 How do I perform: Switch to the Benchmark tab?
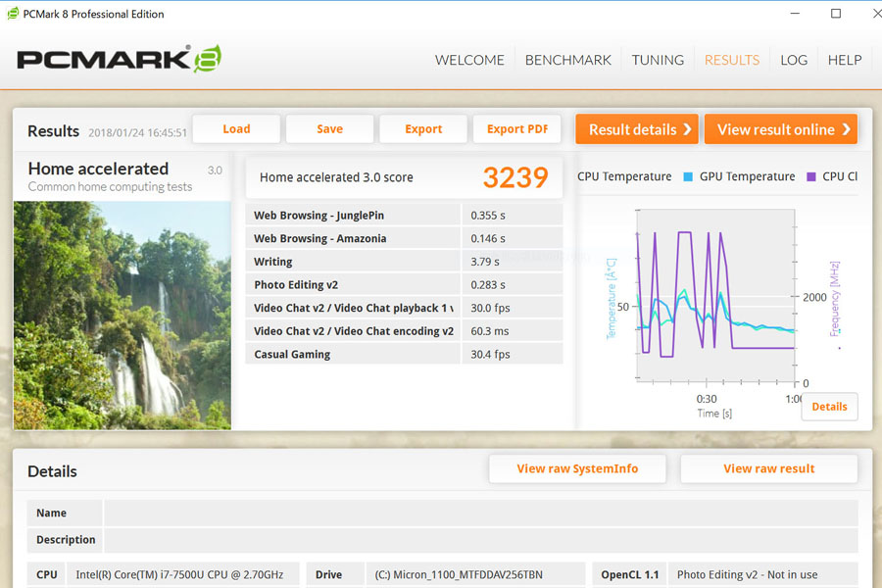click(x=568, y=60)
